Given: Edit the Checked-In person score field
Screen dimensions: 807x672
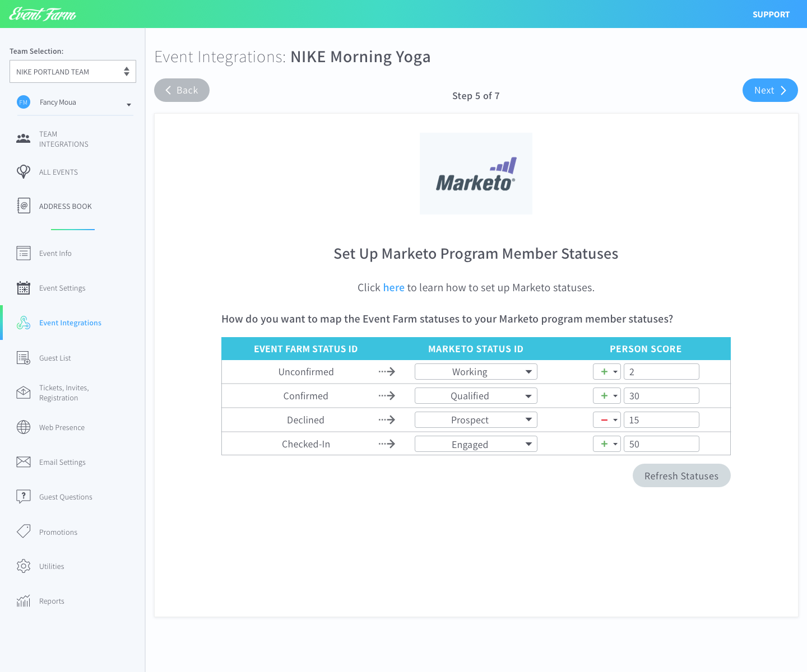Looking at the screenshot, I should click(661, 444).
